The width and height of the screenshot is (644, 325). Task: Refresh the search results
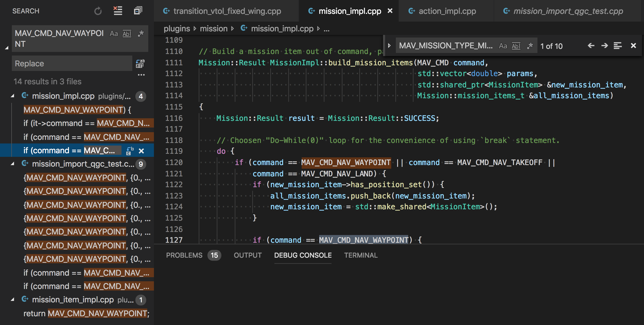(x=98, y=11)
